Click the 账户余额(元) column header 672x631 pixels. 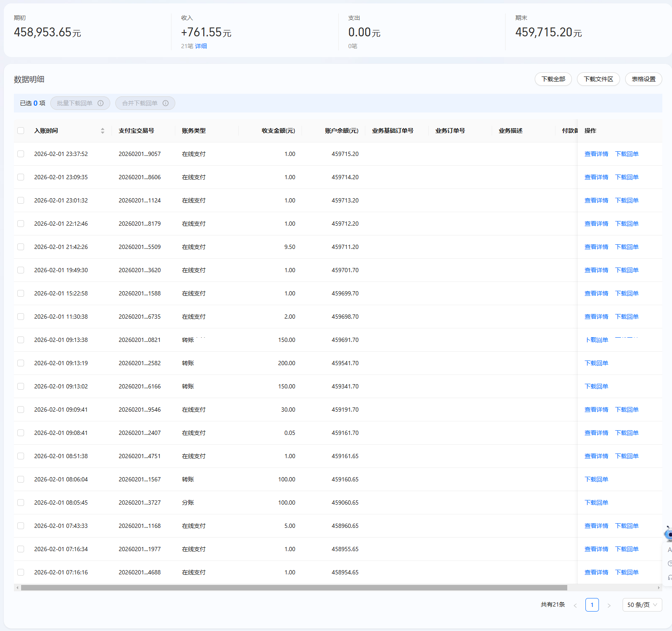click(341, 131)
